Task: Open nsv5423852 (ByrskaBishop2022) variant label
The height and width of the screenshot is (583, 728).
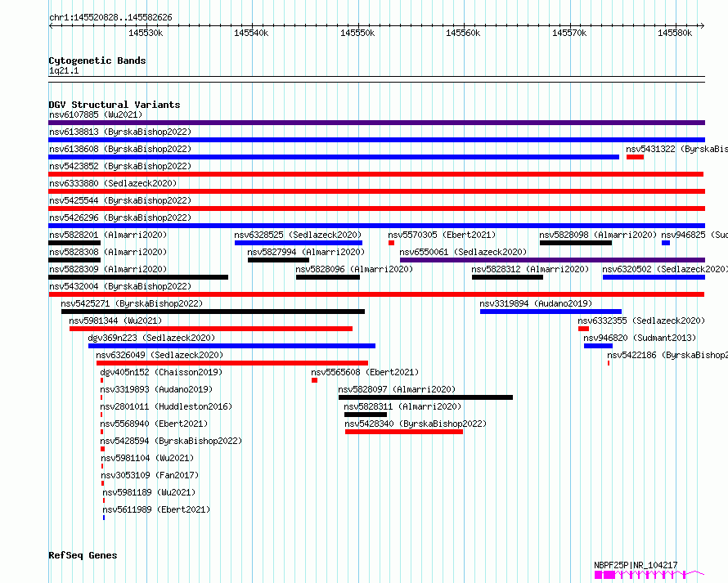Action: pos(120,166)
